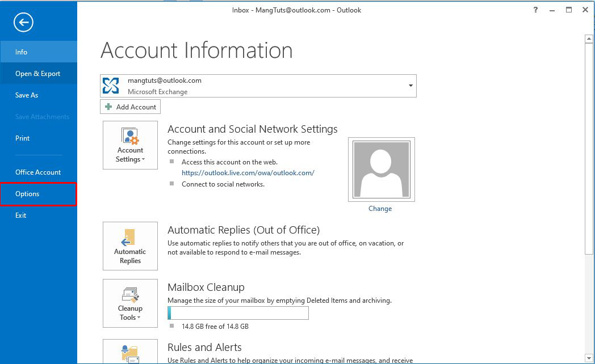Open the Account Settings dropdown button
This screenshot has height=364, width=595.
(130, 145)
